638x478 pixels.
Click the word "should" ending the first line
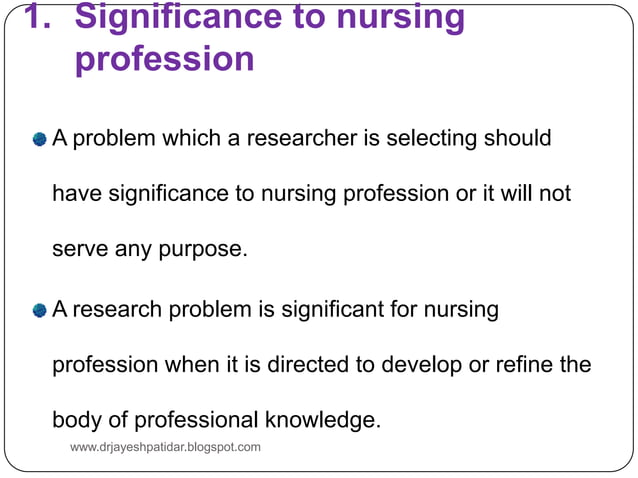518,138
